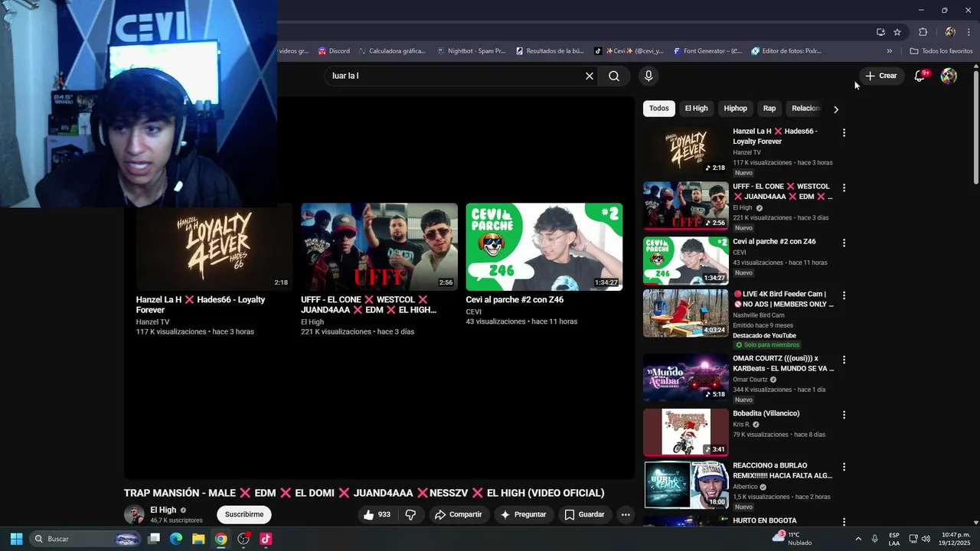The height and width of the screenshot is (551, 980).
Task: Open sidebar OMAR COURTZ thumbnail
Action: point(686,377)
